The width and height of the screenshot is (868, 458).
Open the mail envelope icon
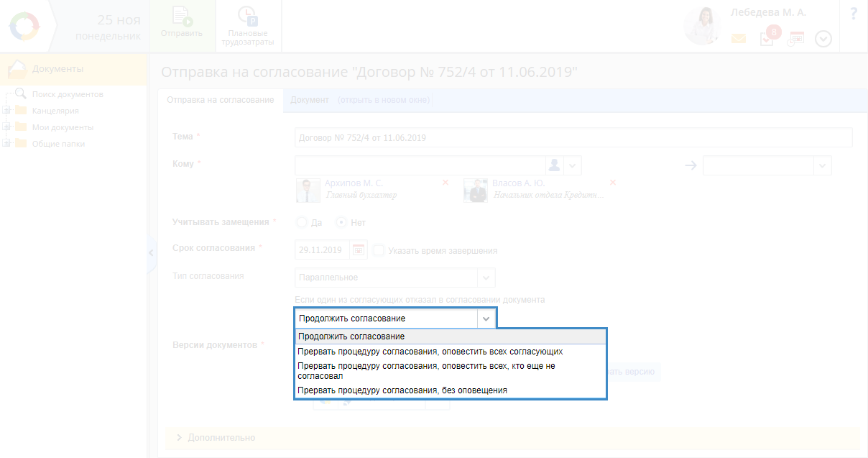coord(739,39)
